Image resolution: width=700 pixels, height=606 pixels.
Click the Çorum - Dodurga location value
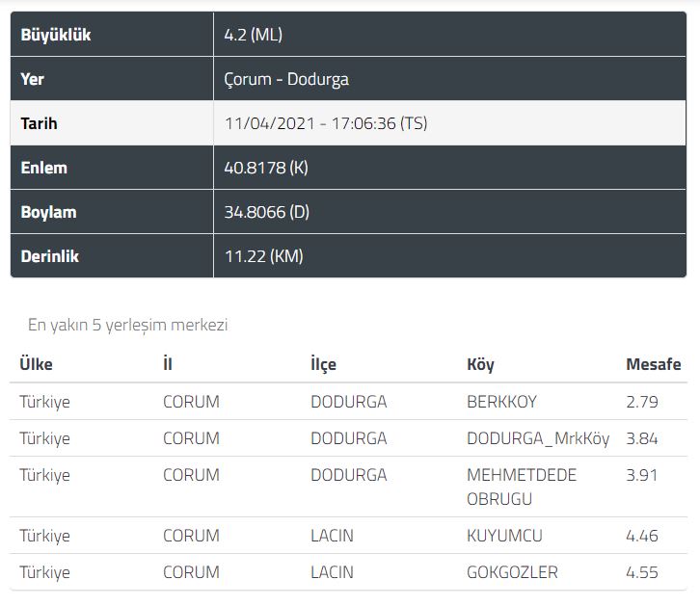pos(286,79)
